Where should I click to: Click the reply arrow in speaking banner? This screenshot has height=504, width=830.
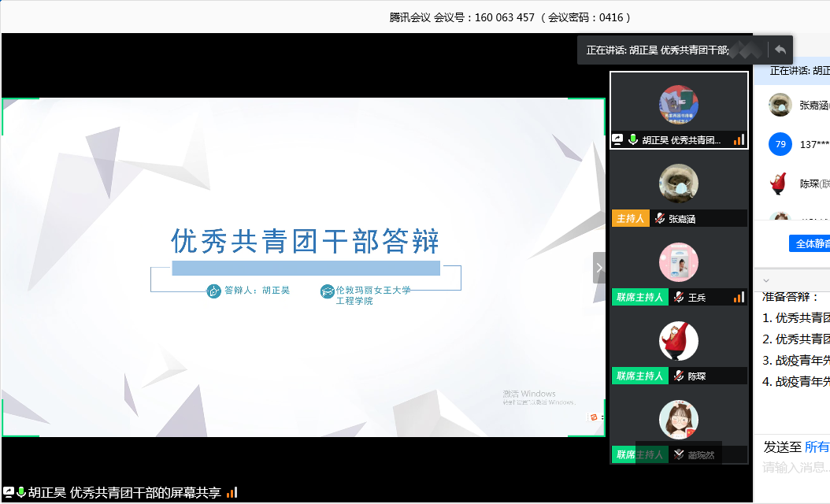pos(780,50)
